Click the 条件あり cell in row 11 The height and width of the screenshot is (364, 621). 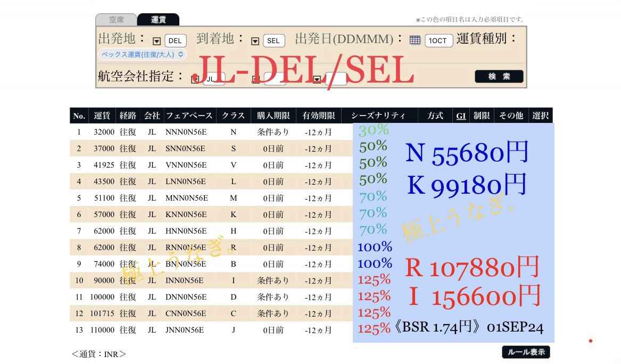[274, 296]
